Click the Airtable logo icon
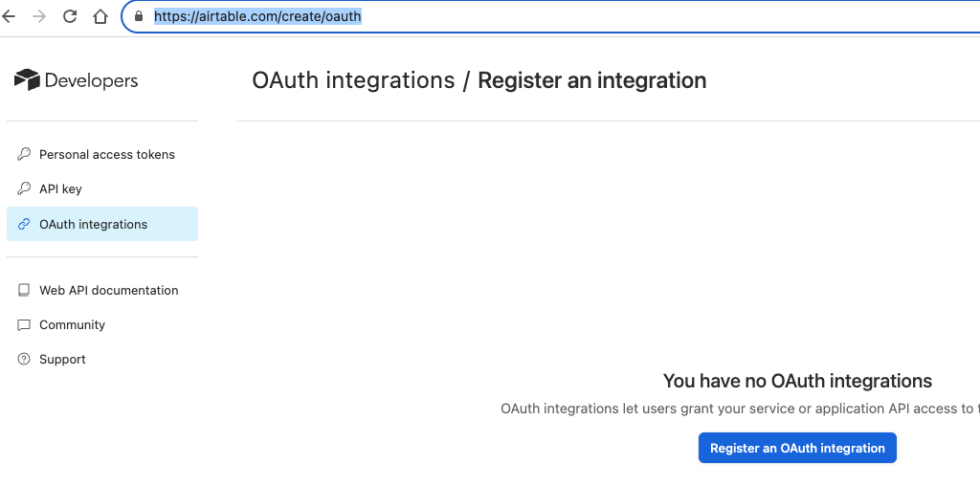The image size is (980, 486). [27, 80]
